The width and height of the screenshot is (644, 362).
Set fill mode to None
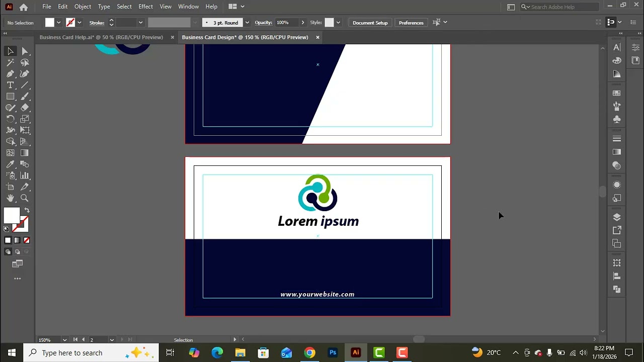pyautogui.click(x=27, y=240)
